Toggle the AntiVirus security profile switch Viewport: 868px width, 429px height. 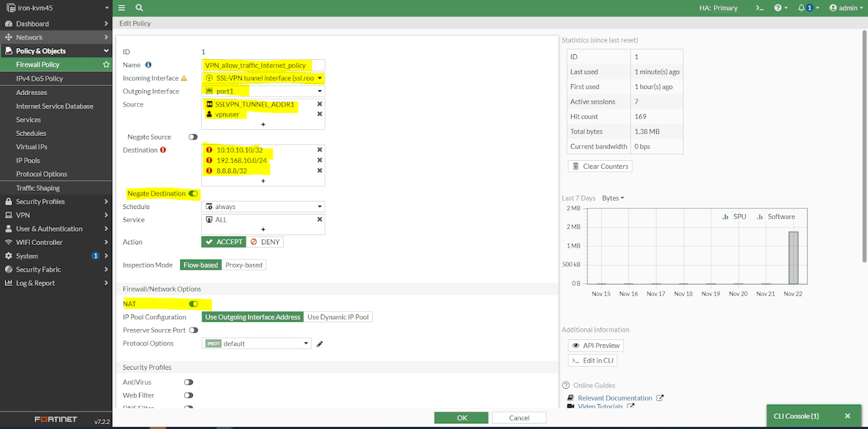[188, 382]
